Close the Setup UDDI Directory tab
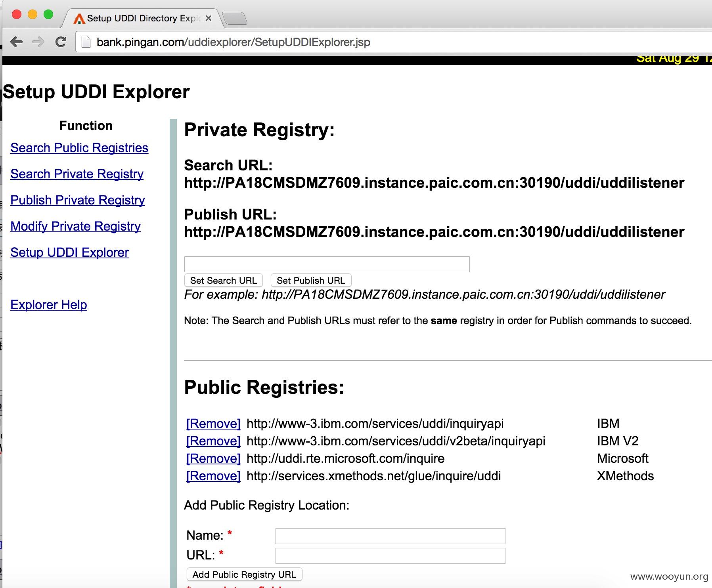Screen dimensions: 712x588 209,18
